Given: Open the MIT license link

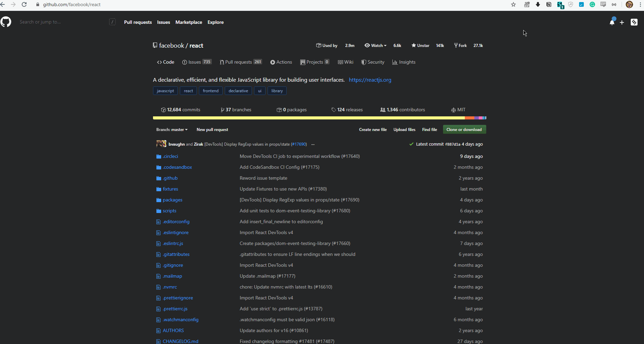Looking at the screenshot, I should [458, 110].
